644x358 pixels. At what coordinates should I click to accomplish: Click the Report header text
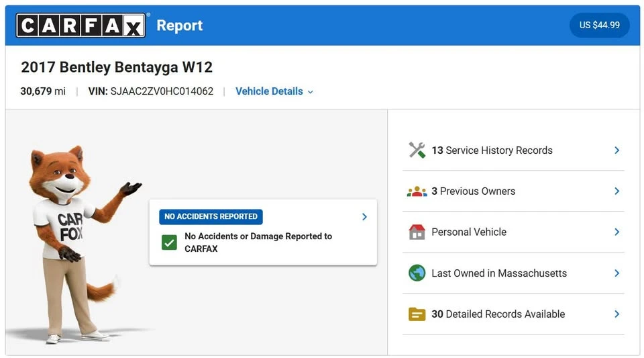point(180,26)
